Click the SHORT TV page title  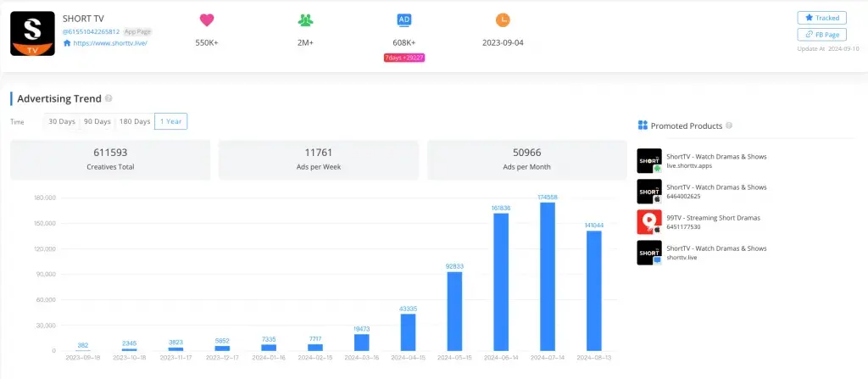pyautogui.click(x=83, y=19)
